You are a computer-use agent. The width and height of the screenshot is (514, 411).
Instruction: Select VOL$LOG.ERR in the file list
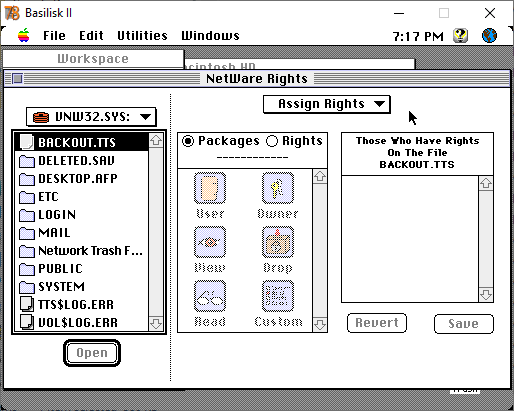(78, 323)
